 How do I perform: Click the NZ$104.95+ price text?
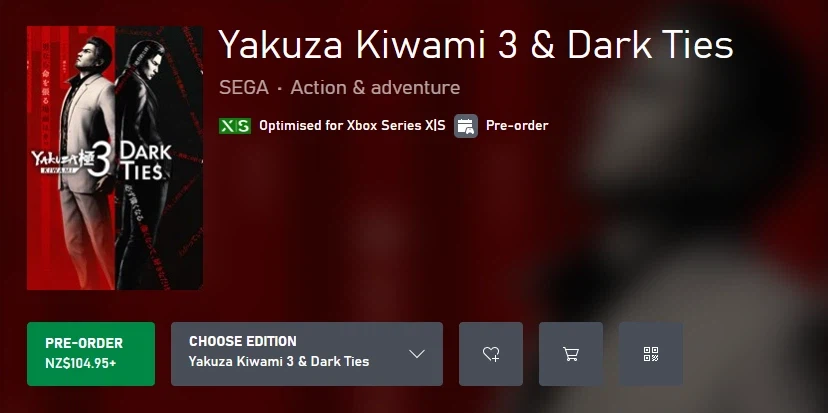[81, 363]
